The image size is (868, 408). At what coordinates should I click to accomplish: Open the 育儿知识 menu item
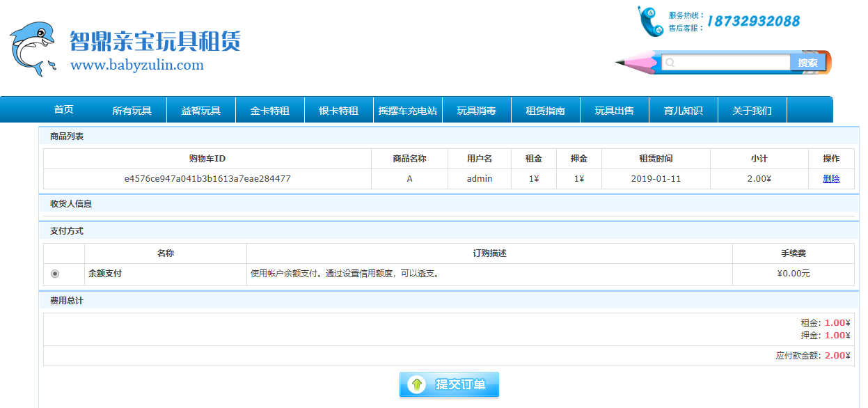point(683,111)
